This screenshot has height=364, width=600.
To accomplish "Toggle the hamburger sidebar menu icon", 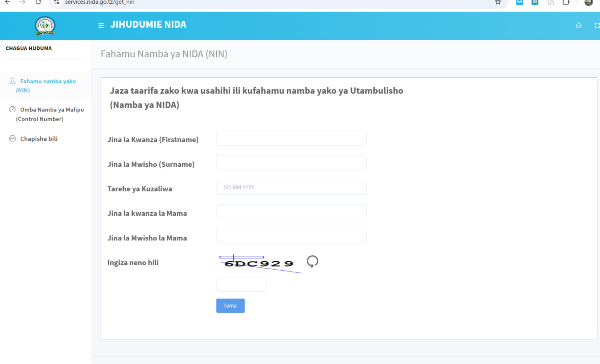I will pos(101,25).
